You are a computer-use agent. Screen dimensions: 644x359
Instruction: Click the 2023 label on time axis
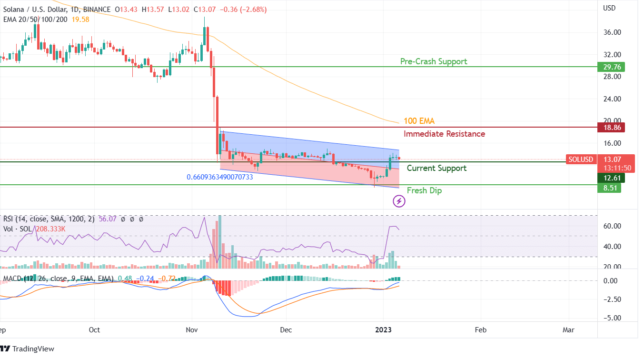tap(383, 330)
